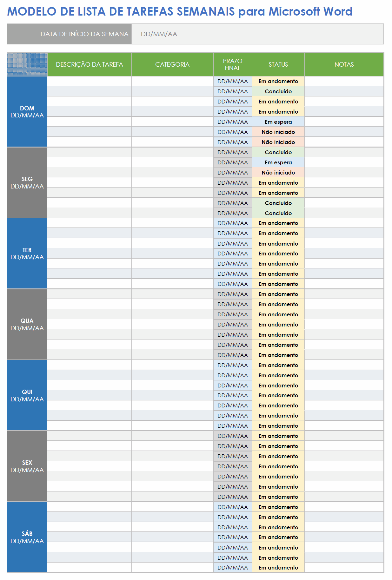Click the QUA day cell
The width and height of the screenshot is (392, 580).
[27, 324]
